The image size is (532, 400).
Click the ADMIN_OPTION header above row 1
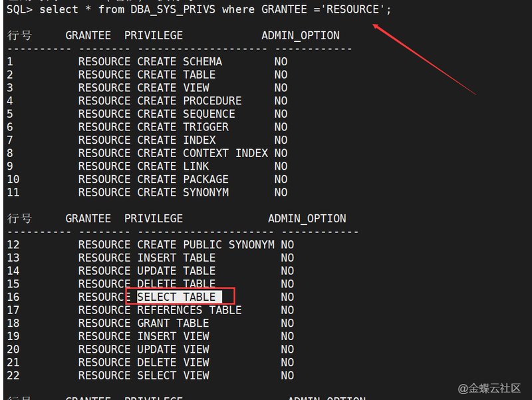coord(301,35)
